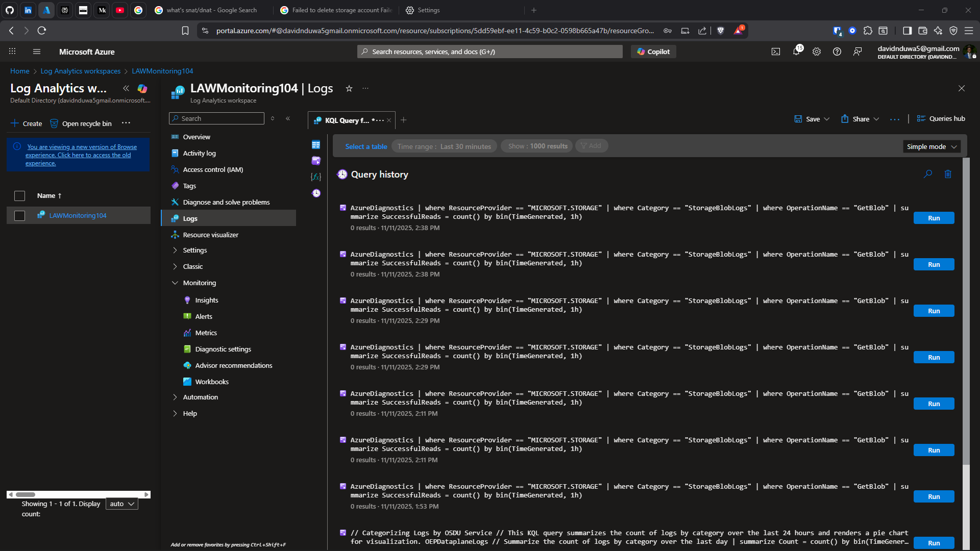
Task: Bookmark this page in browser
Action: (185, 31)
